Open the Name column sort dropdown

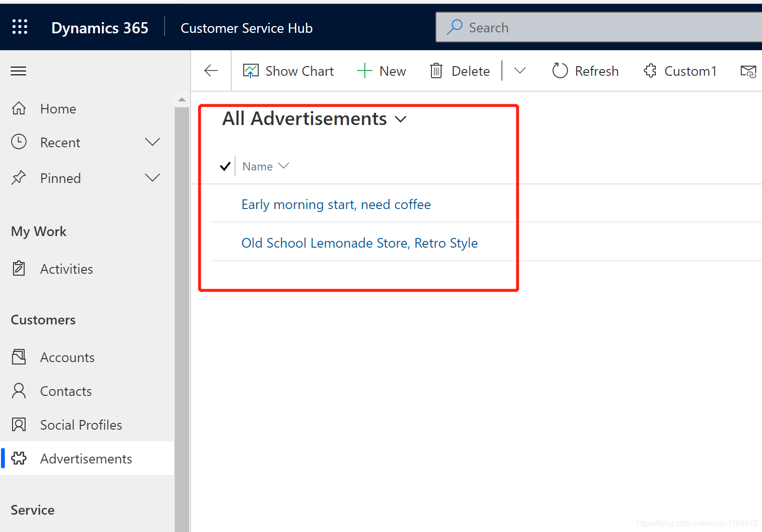click(284, 166)
